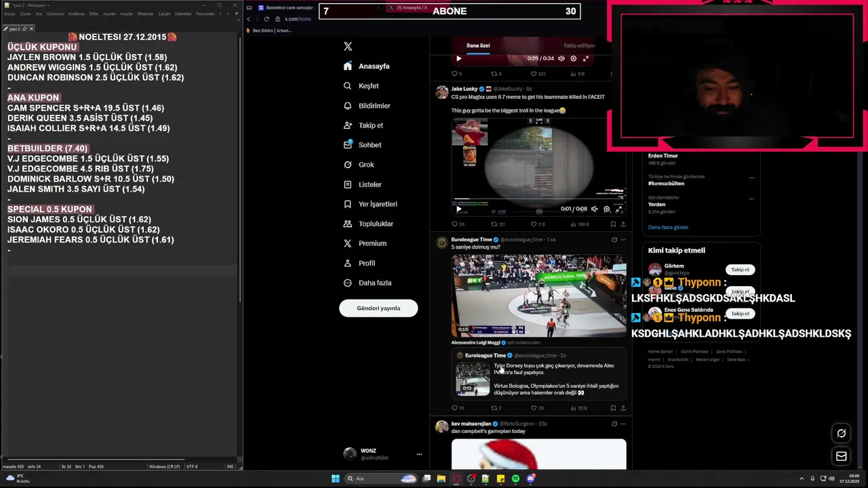The height and width of the screenshot is (488, 868).
Task: Click taskbar Ara search box
Action: (x=381, y=479)
